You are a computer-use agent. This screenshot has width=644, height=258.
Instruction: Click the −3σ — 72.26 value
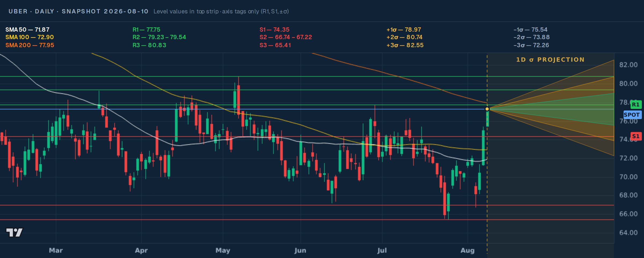pos(531,45)
